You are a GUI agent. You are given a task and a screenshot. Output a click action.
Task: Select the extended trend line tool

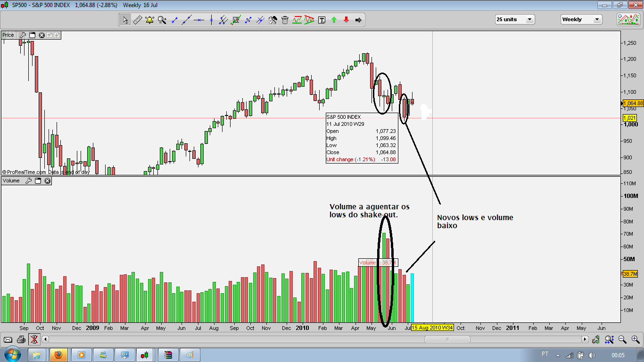point(187,20)
